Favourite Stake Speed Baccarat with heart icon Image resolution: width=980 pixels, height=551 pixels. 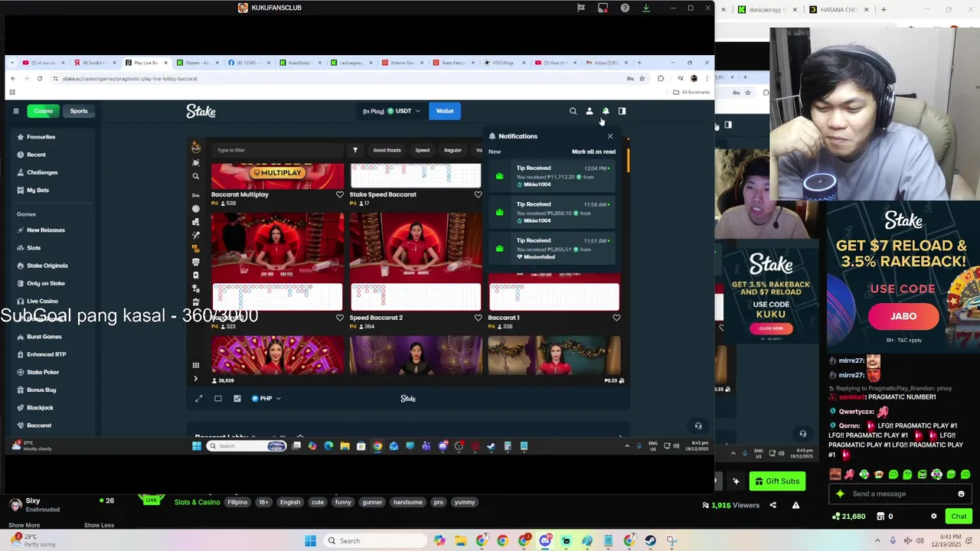tap(478, 194)
